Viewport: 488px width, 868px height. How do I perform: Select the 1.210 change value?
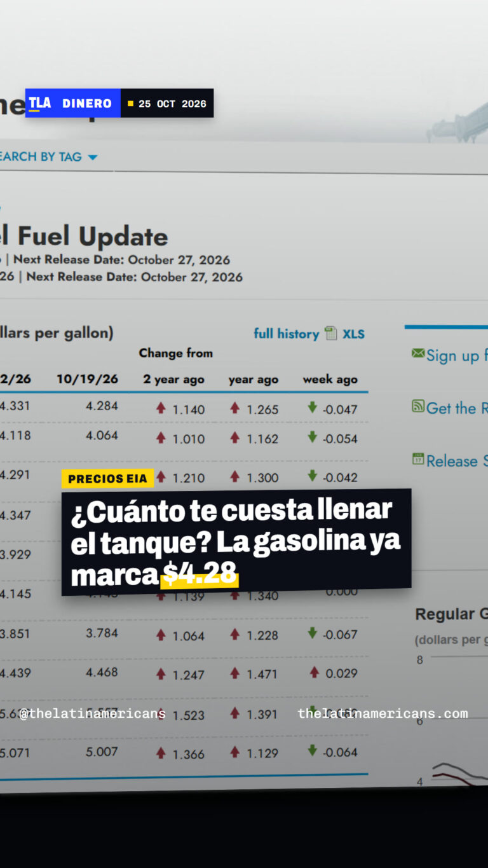click(189, 478)
